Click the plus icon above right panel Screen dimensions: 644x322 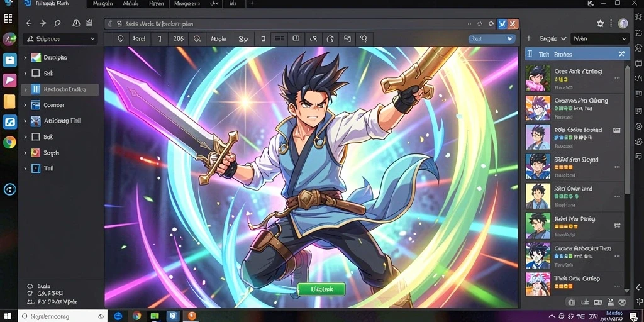coord(529,38)
